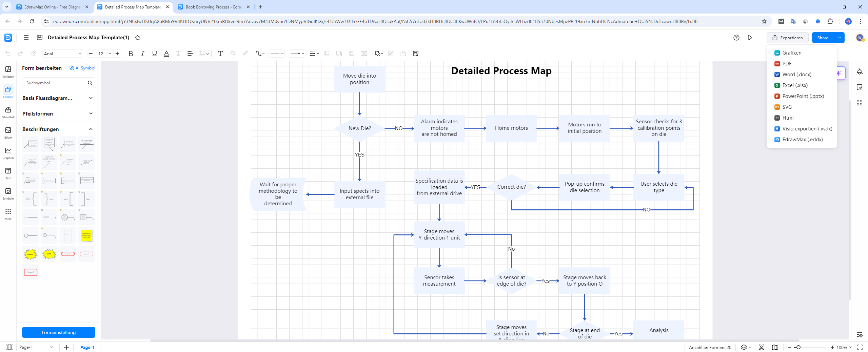Viewport: 868px width, 352px height.
Task: Open the Graphen charts panel
Action: [x=8, y=153]
